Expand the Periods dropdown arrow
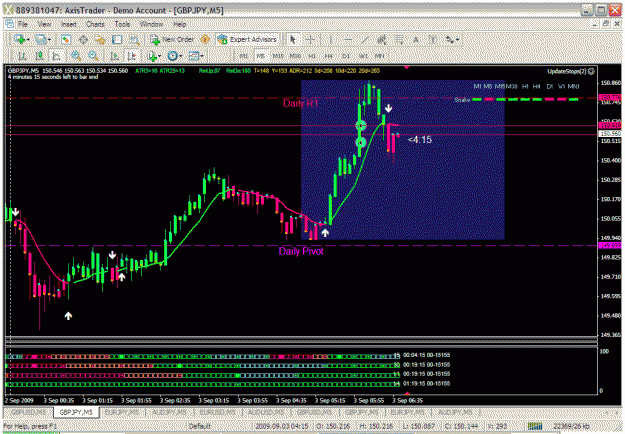 point(181,56)
